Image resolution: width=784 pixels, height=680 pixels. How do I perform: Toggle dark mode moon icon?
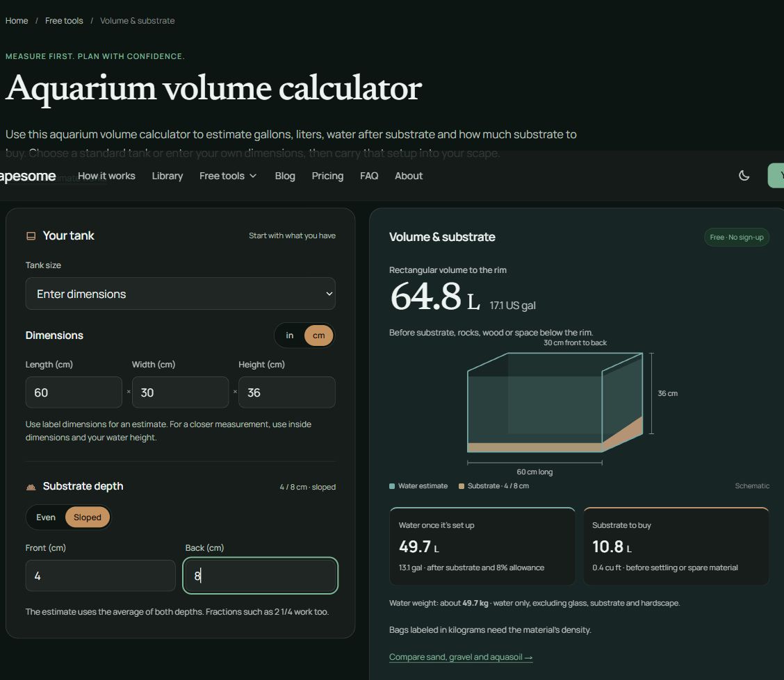click(x=744, y=175)
